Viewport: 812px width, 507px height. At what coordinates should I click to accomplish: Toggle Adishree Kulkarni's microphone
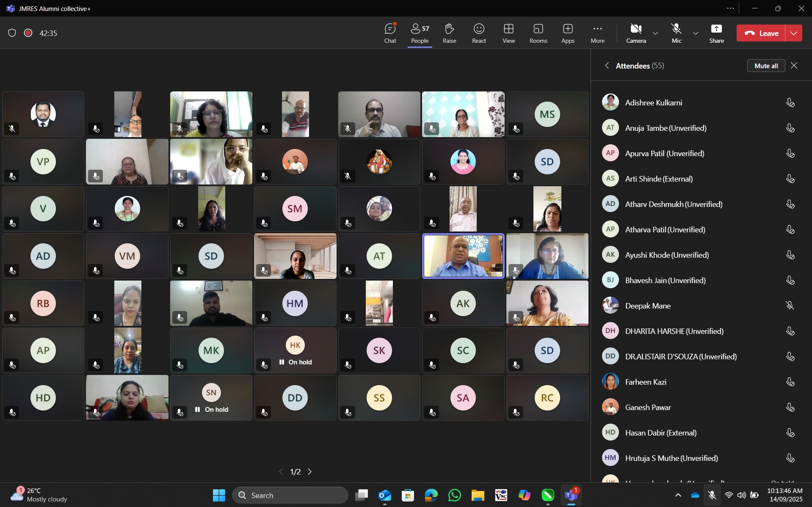coord(790,103)
